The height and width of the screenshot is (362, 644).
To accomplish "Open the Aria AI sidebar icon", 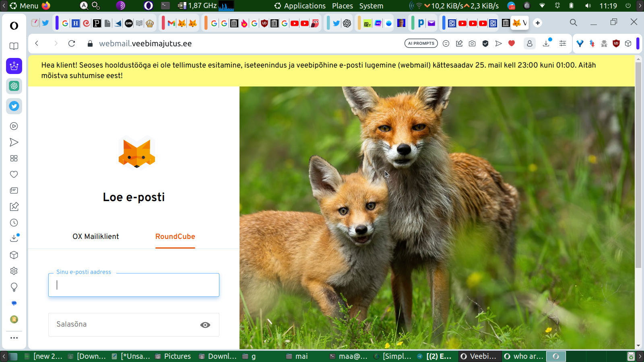I will tap(14, 66).
